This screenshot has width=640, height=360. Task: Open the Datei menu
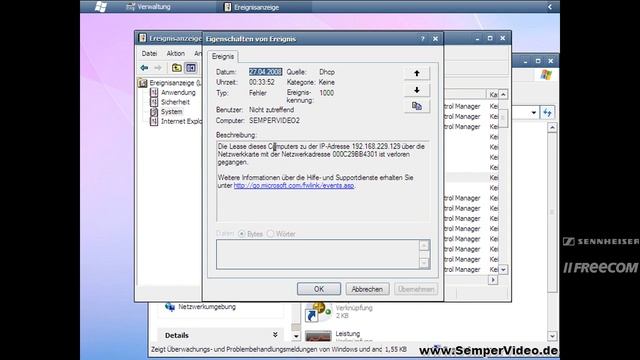click(x=149, y=53)
